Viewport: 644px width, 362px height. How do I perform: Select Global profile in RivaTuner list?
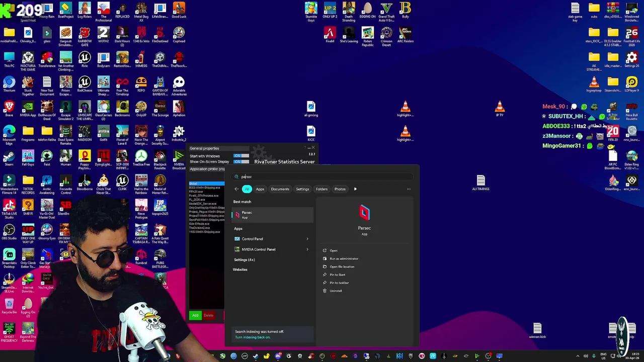206,184
